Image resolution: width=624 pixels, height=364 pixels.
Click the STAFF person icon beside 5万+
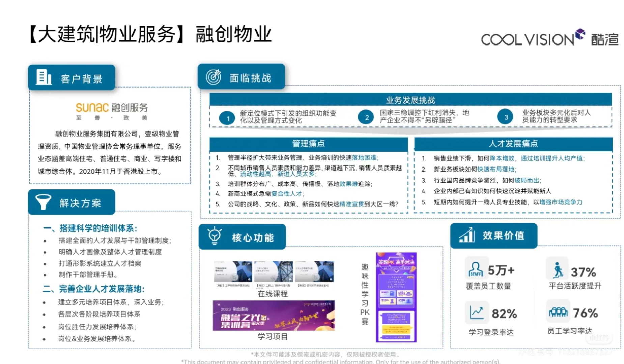tap(476, 269)
